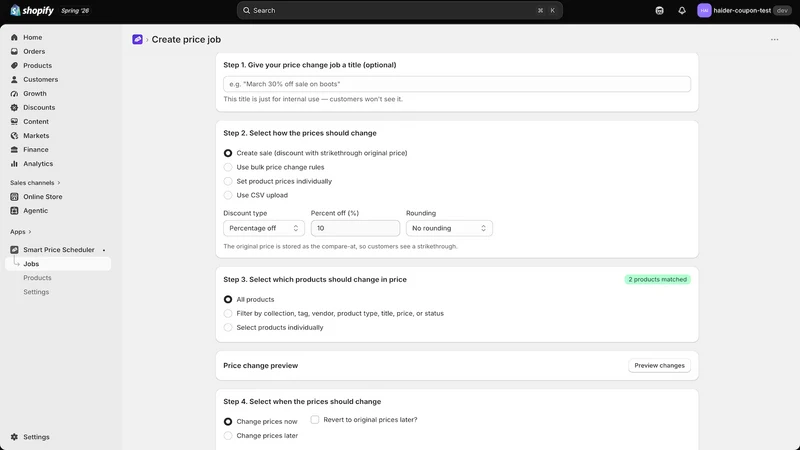Click the Customers person icon

coord(14,80)
